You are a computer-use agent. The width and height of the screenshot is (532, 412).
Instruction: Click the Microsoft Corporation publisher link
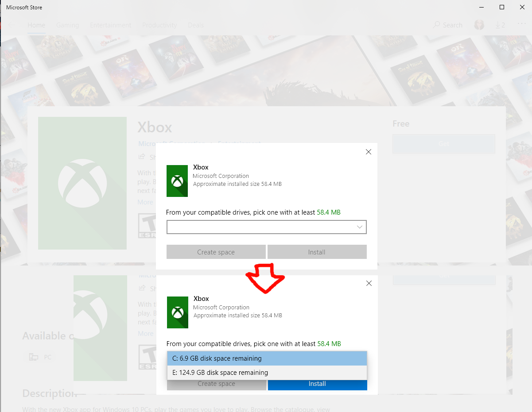pos(172,144)
